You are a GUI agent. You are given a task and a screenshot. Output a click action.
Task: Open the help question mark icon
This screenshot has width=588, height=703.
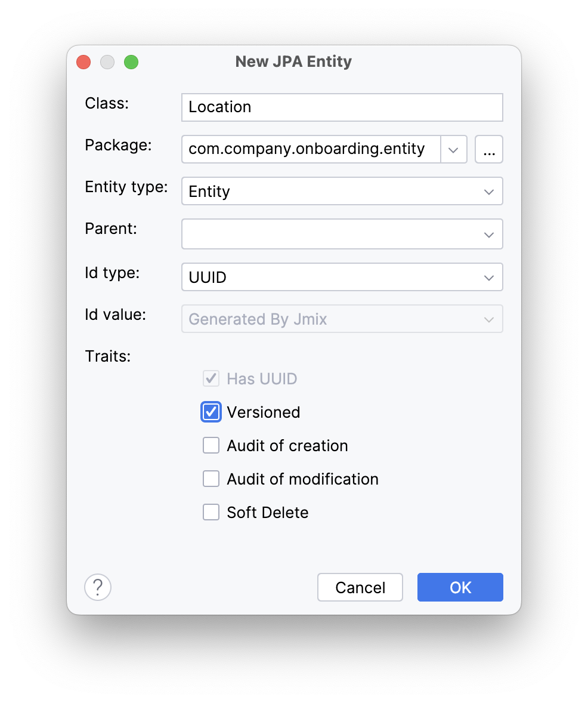coord(97,587)
